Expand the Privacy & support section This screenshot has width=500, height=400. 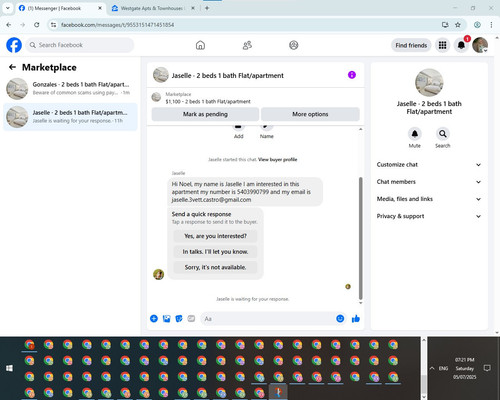click(429, 216)
